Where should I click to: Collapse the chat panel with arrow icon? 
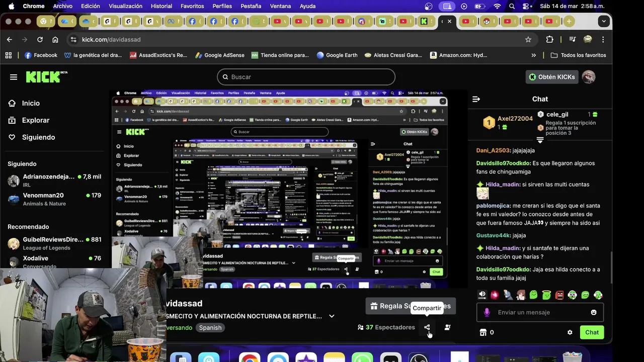[x=476, y=99]
